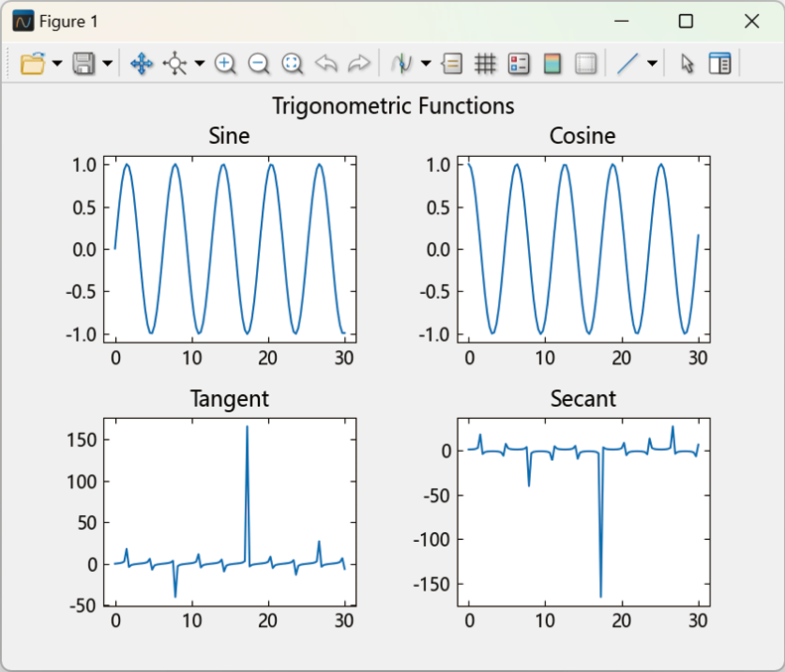This screenshot has height=672, width=785.
Task: Redo the view change
Action: pos(359,64)
